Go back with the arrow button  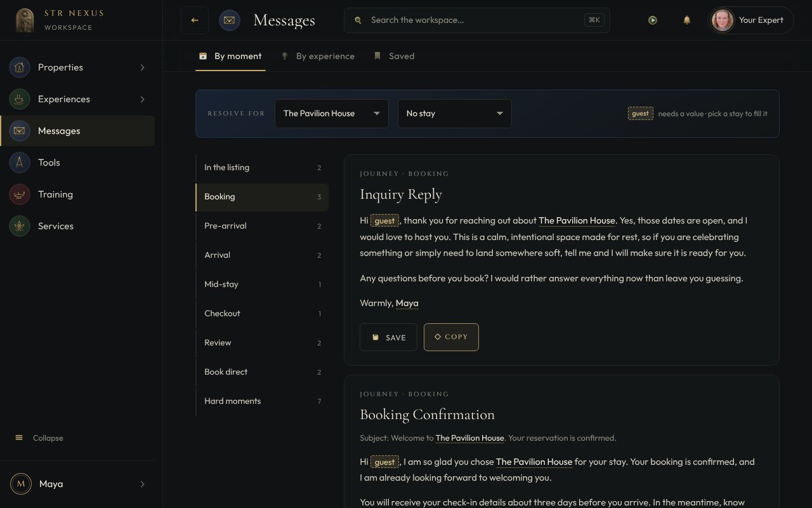195,20
